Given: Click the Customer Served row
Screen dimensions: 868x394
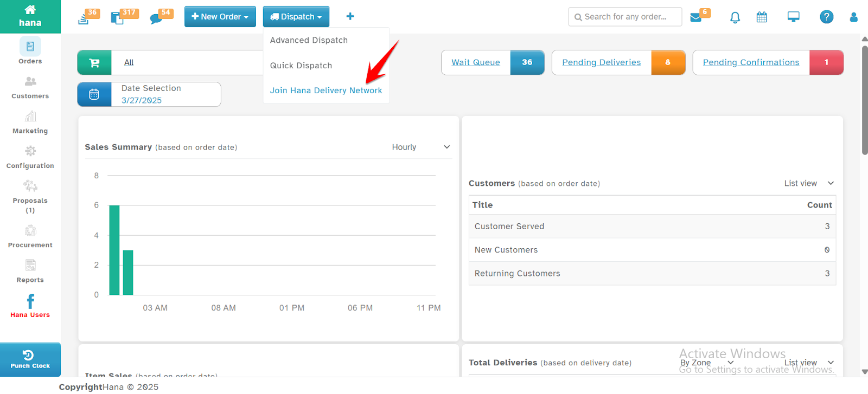Looking at the screenshot, I should 652,227.
